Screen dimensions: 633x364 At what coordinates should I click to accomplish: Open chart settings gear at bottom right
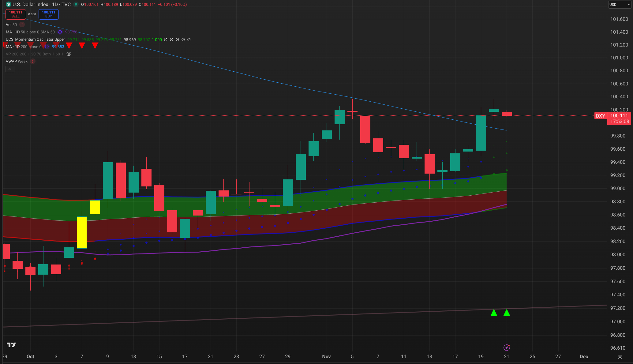(x=620, y=357)
